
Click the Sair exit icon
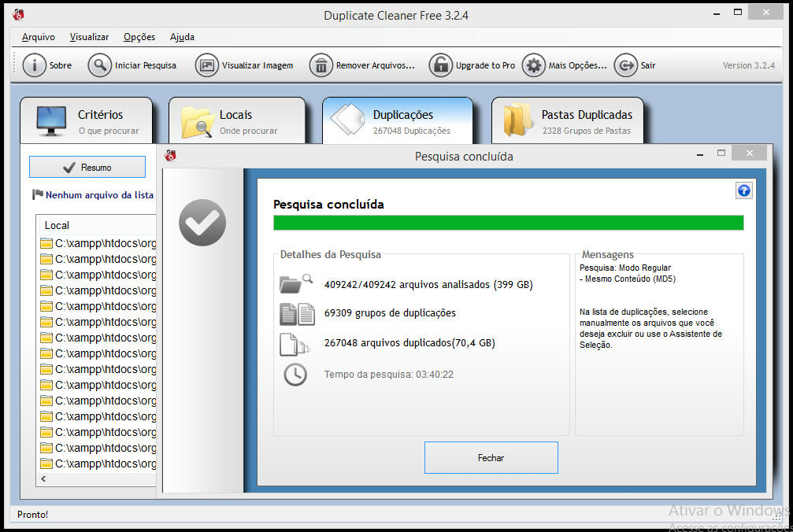click(625, 65)
